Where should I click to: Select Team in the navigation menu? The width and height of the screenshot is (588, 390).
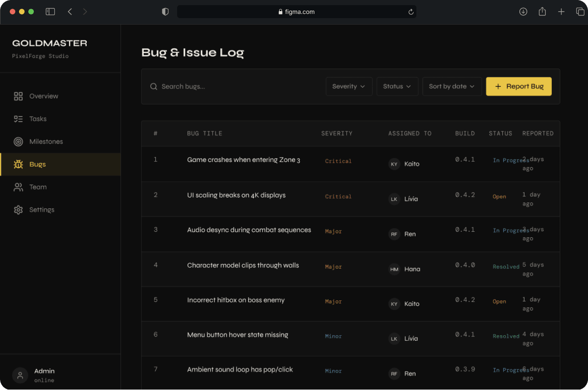coord(38,187)
